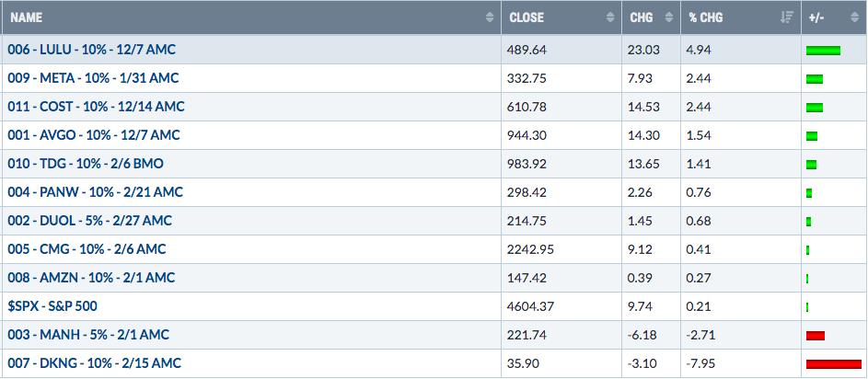Open LULU 12/7 AMC entry
The width and height of the screenshot is (868, 379).
[91, 50]
